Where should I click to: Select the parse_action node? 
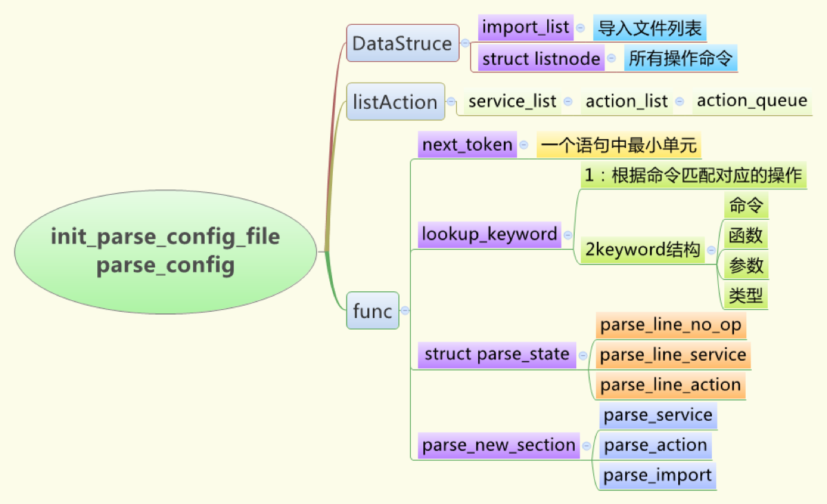[x=655, y=445]
